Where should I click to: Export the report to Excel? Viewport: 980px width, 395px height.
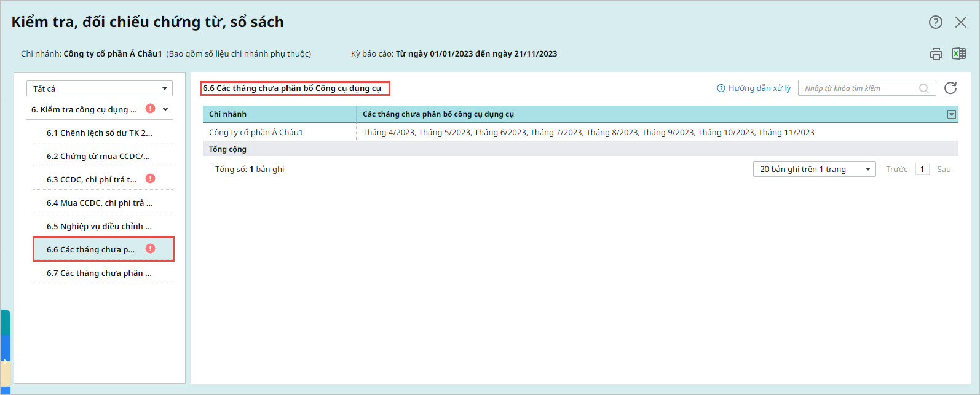tap(958, 54)
